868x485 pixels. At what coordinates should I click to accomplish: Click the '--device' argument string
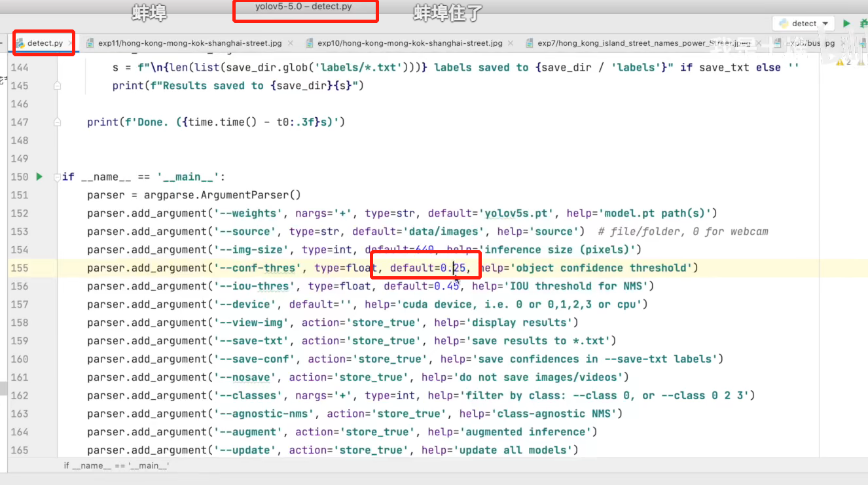click(248, 304)
